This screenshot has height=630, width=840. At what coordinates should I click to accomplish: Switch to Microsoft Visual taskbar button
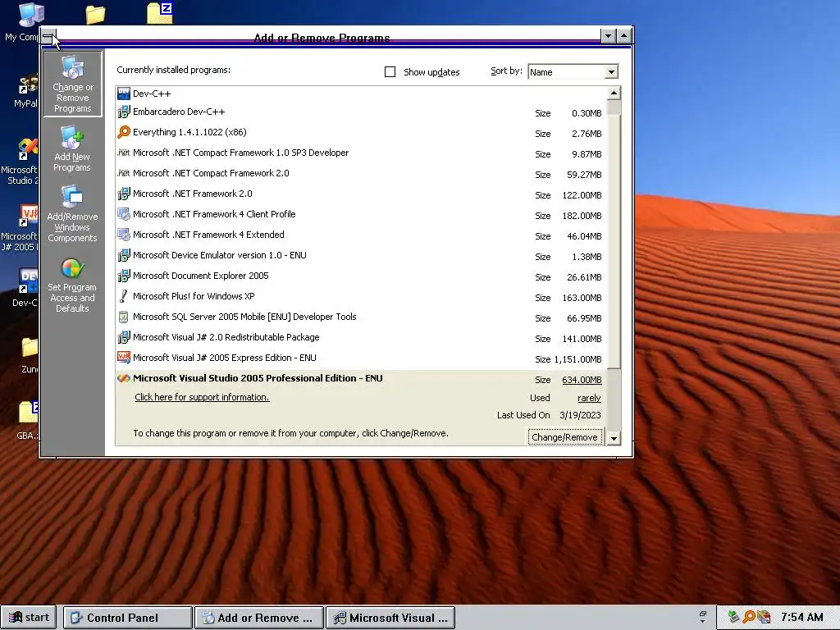[390, 618]
